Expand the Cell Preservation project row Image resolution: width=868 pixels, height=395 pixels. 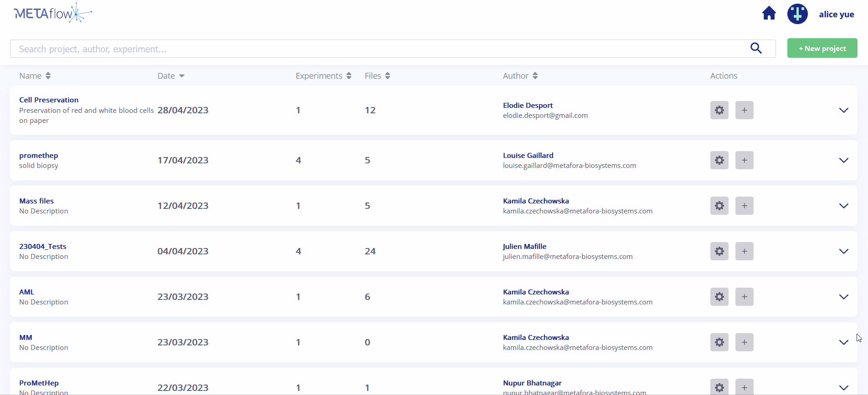pos(843,110)
